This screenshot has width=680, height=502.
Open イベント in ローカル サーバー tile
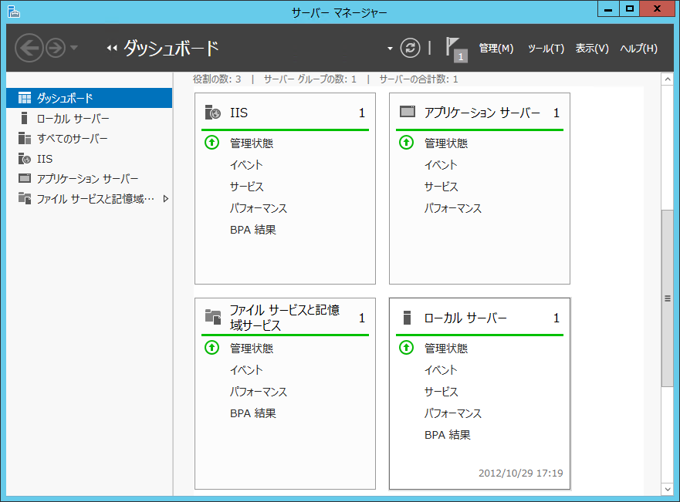[441, 370]
